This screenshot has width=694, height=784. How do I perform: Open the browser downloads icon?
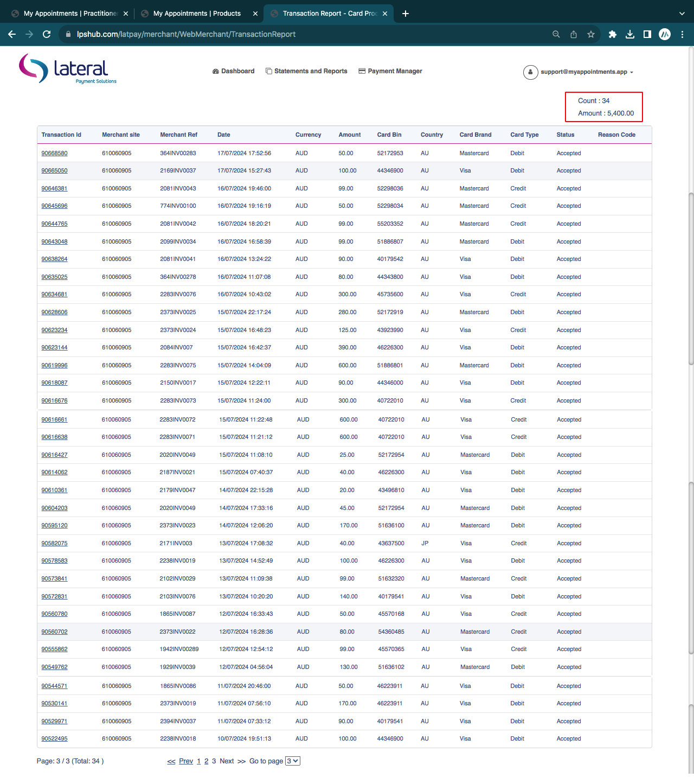630,34
